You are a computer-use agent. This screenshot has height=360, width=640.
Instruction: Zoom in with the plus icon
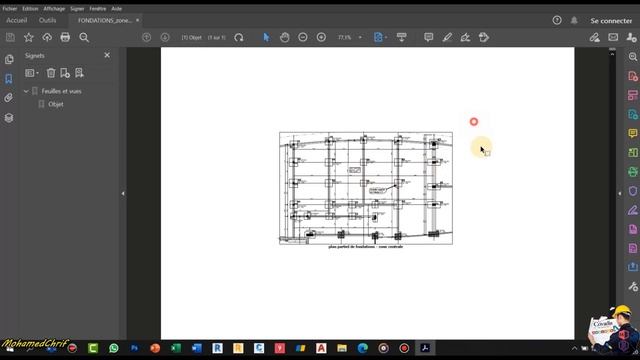[x=322, y=38]
